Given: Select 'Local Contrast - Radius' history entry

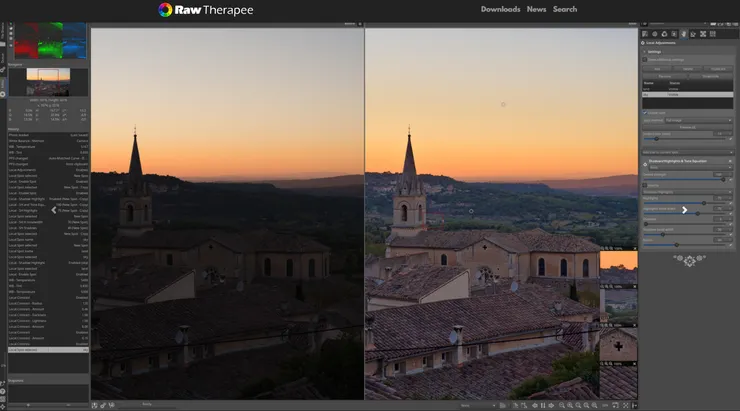Looking at the screenshot, I should (48, 303).
